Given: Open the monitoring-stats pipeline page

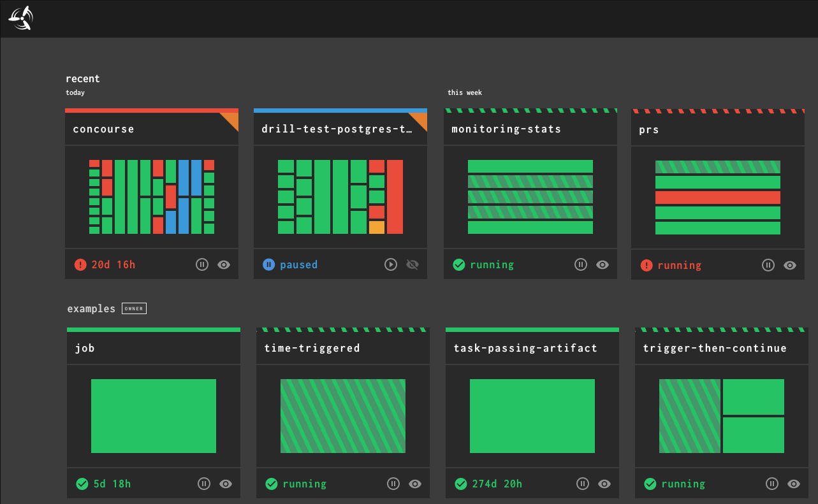Looking at the screenshot, I should click(x=506, y=129).
